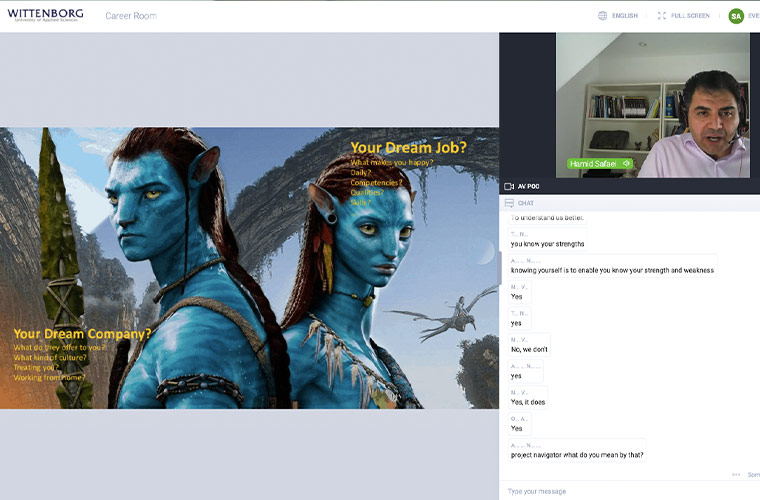This screenshot has width=760, height=500.
Task: Click the CHAT panel icon
Action: pyautogui.click(x=509, y=203)
